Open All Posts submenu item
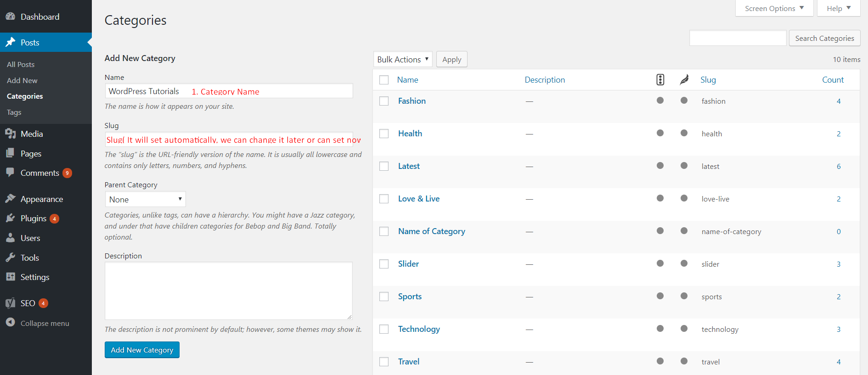 click(x=21, y=64)
